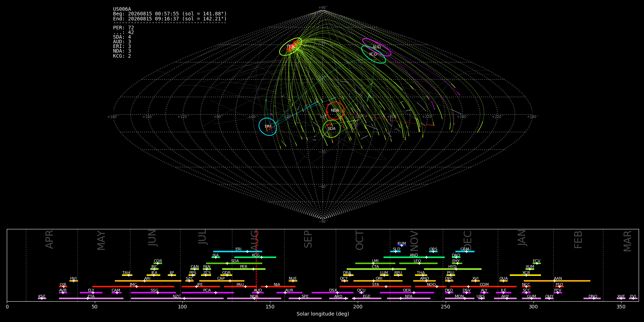Click the PER: 72 count in legend
Viewport: 644px width, 322px height.
[x=123, y=28]
